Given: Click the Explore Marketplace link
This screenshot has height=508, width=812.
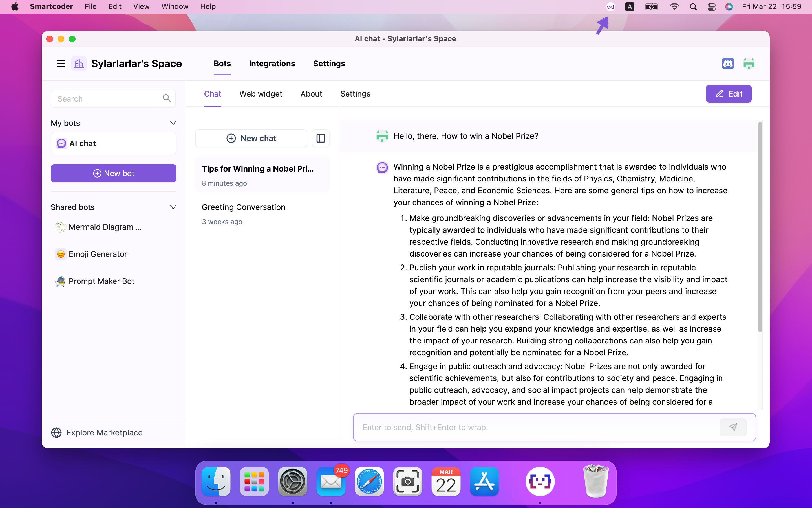Looking at the screenshot, I should (x=97, y=432).
